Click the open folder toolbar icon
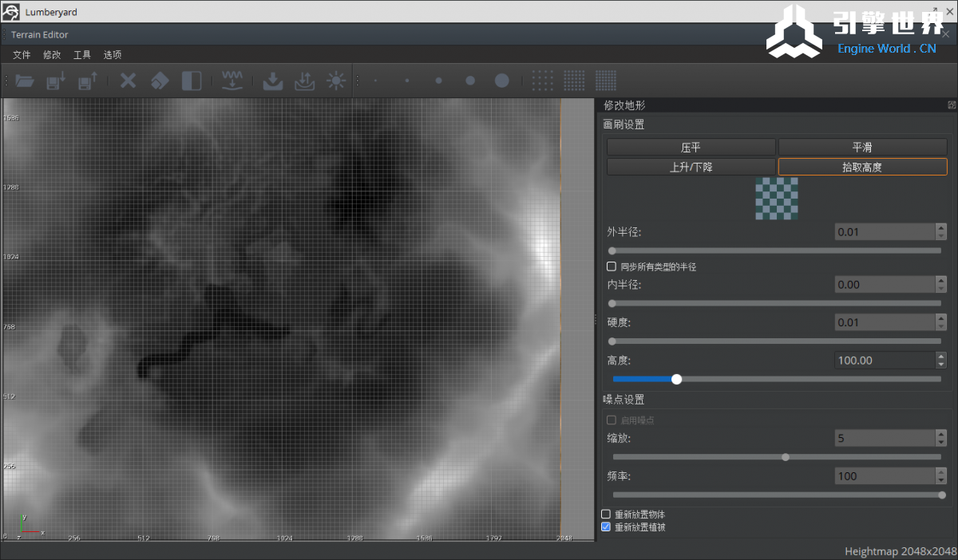The width and height of the screenshot is (958, 560). 26,81
